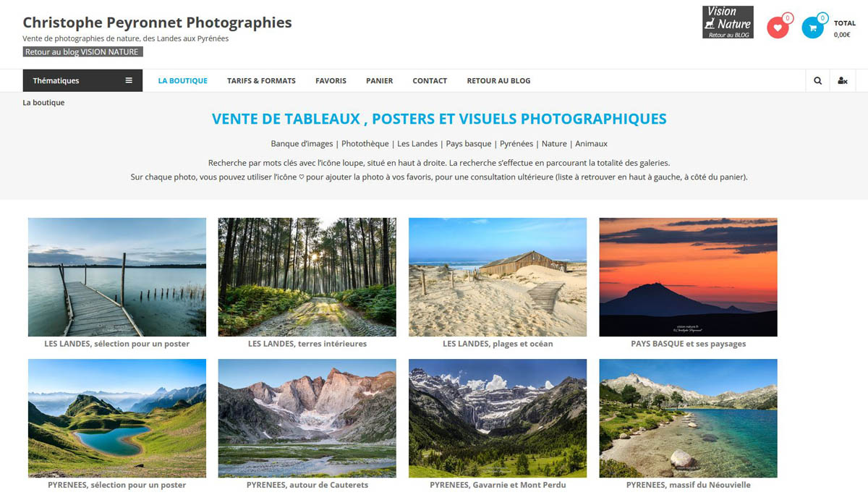
Task: Click the search magnifier icon
Action: (818, 80)
